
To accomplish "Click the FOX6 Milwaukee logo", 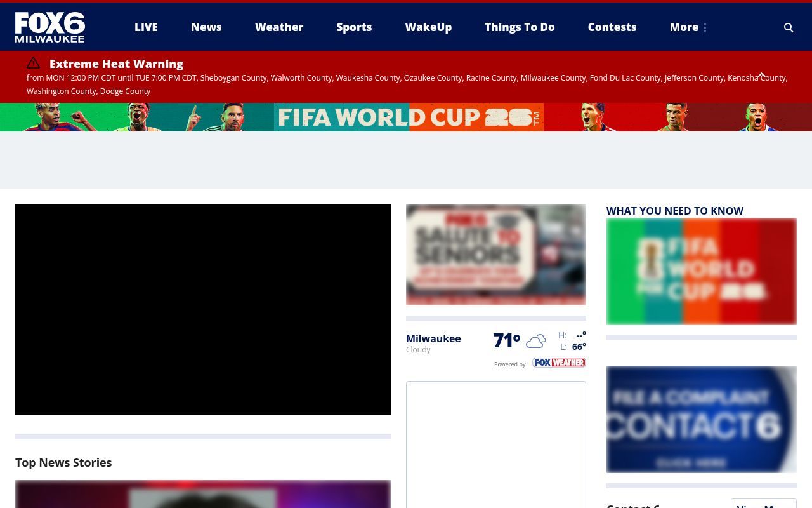I will pos(50,27).
